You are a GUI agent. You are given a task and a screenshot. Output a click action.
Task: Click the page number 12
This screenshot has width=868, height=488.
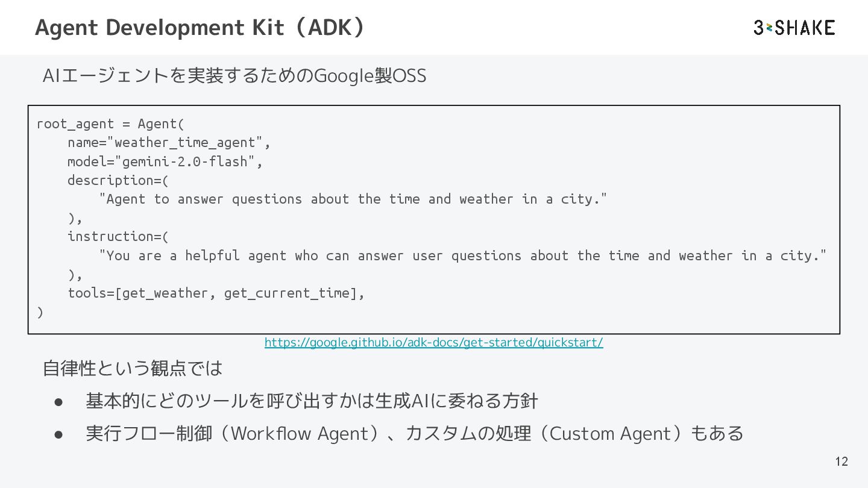point(841,461)
